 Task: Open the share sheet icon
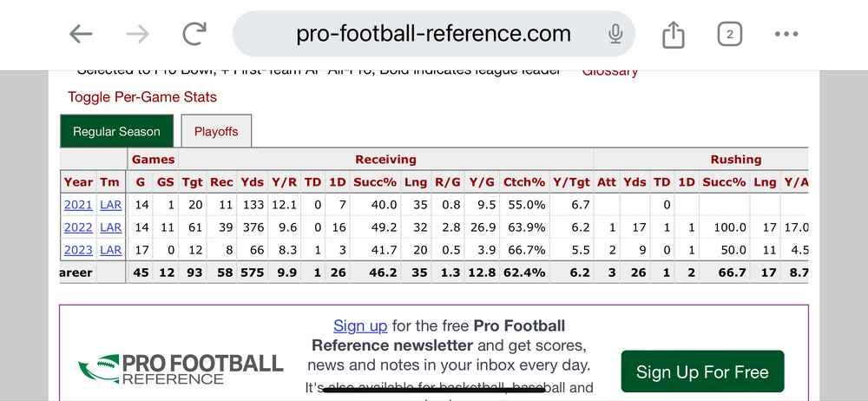674,34
